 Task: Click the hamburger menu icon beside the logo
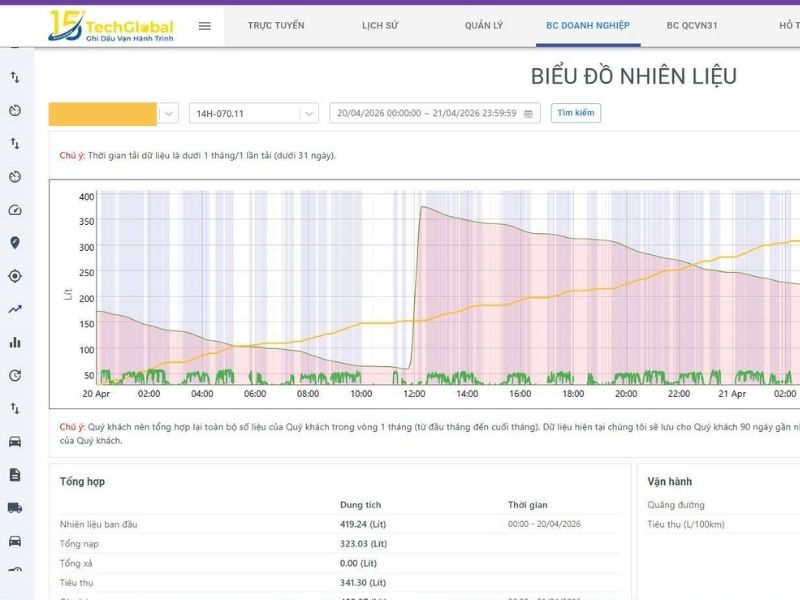point(205,26)
